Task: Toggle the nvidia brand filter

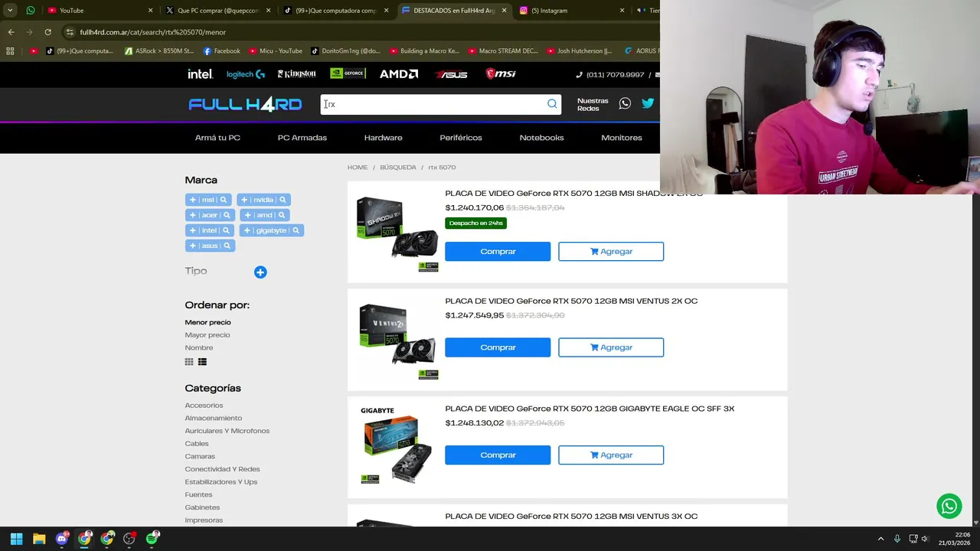Action: click(x=263, y=200)
